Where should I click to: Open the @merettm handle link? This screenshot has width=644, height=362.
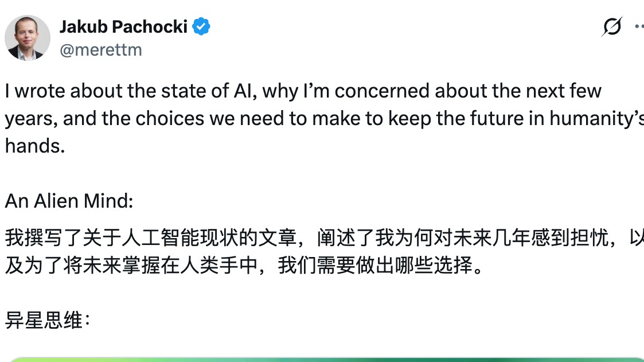pos(101,50)
